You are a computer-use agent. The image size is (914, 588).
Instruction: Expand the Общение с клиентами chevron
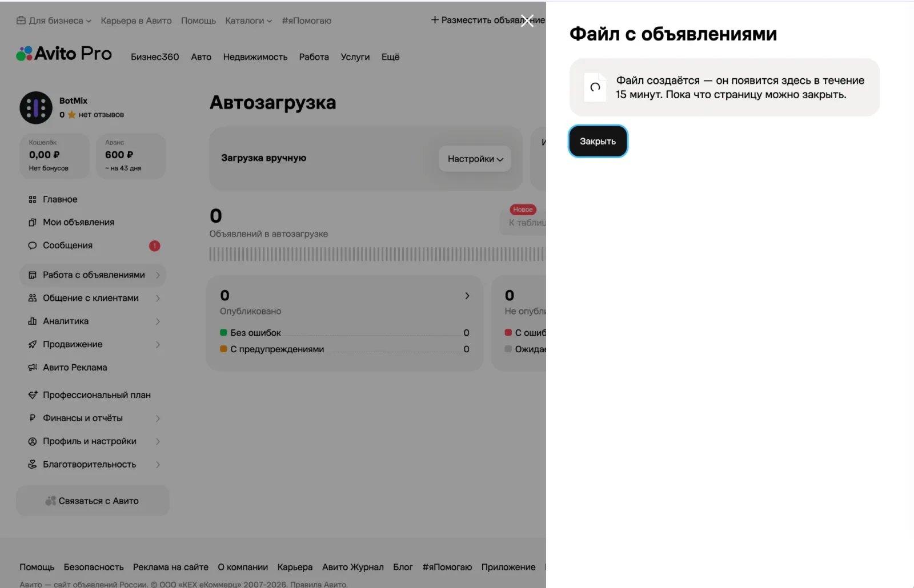(x=158, y=298)
